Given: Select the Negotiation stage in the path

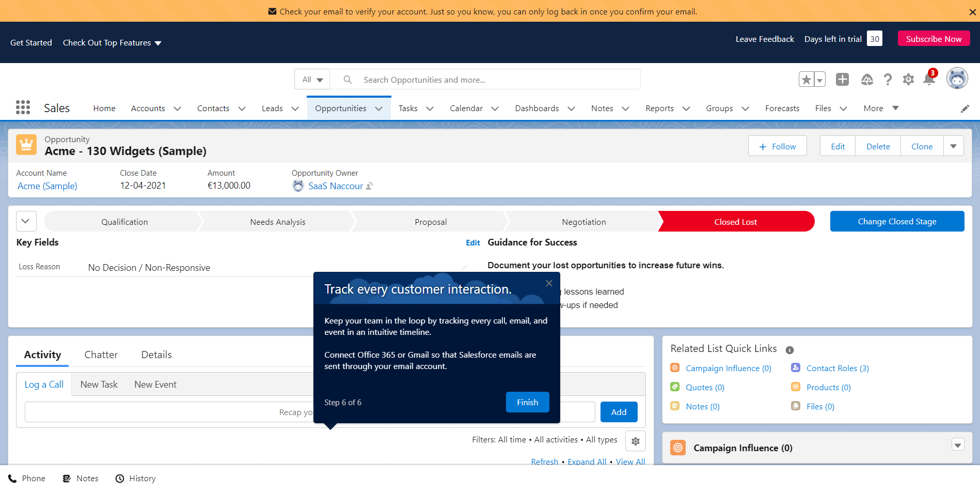Looking at the screenshot, I should point(584,222).
